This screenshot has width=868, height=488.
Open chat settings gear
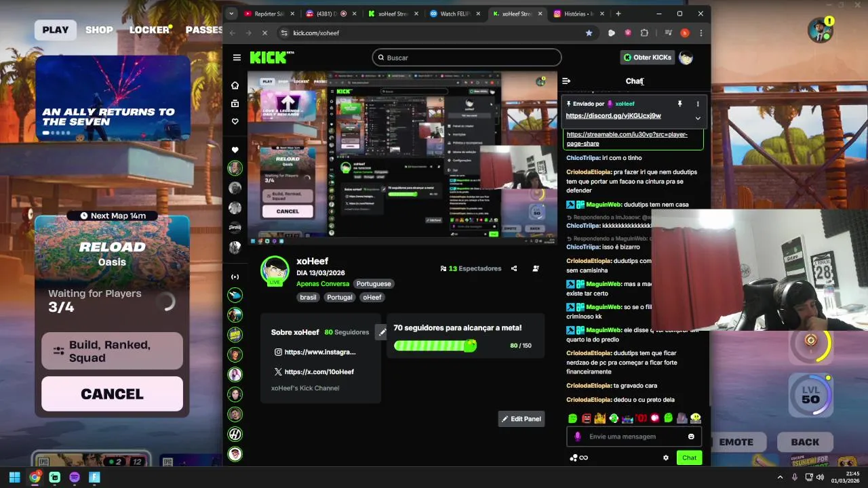click(665, 457)
